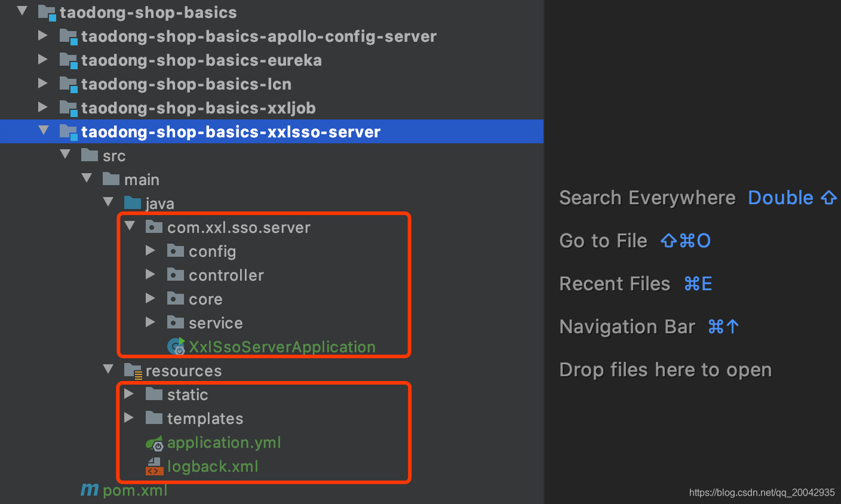The height and width of the screenshot is (504, 841).
Task: Select taodong-shop-basics-xxljob in the tree
Action: click(x=198, y=108)
